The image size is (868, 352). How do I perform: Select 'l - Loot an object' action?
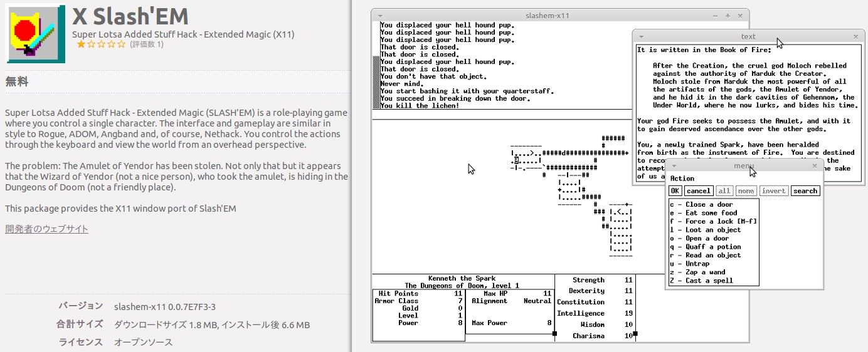(714, 230)
